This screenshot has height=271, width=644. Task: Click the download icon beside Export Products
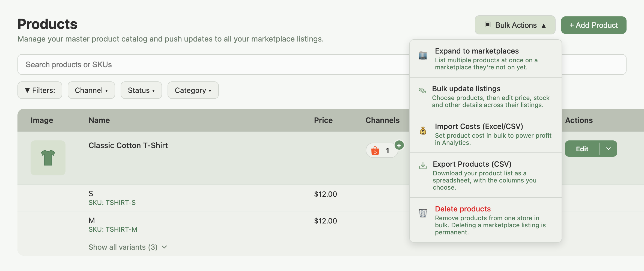click(x=423, y=166)
